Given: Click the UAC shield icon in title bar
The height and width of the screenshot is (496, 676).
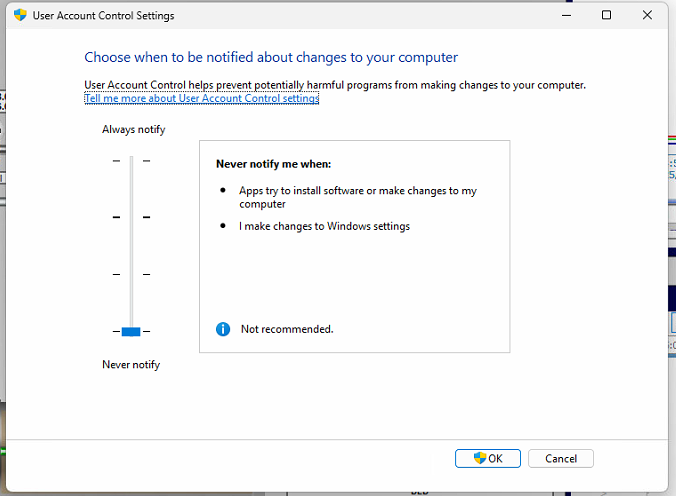Looking at the screenshot, I should 20,15.
